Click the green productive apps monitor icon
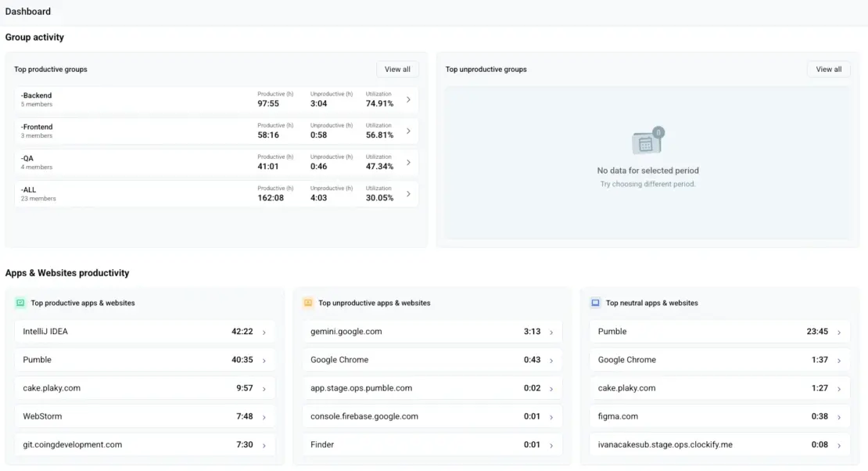 [x=20, y=303]
